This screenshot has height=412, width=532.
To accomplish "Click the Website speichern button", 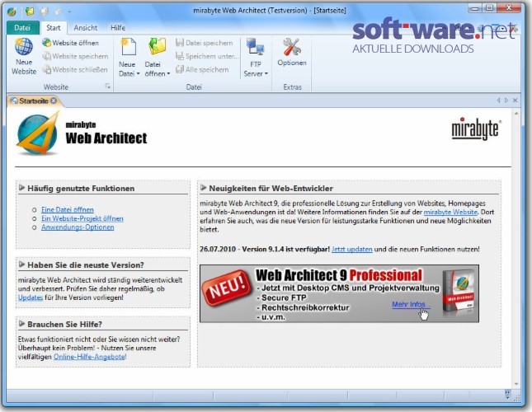I will [75, 56].
